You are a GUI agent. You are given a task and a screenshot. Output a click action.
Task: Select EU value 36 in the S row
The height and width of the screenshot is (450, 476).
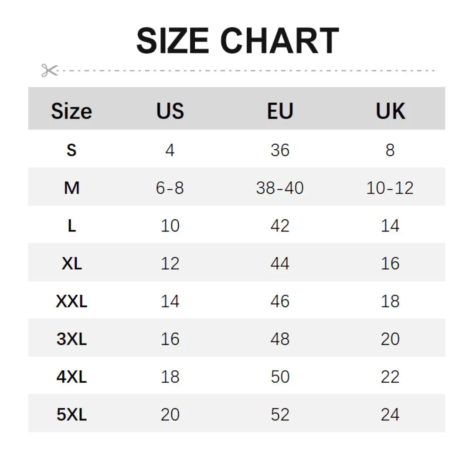coord(280,150)
